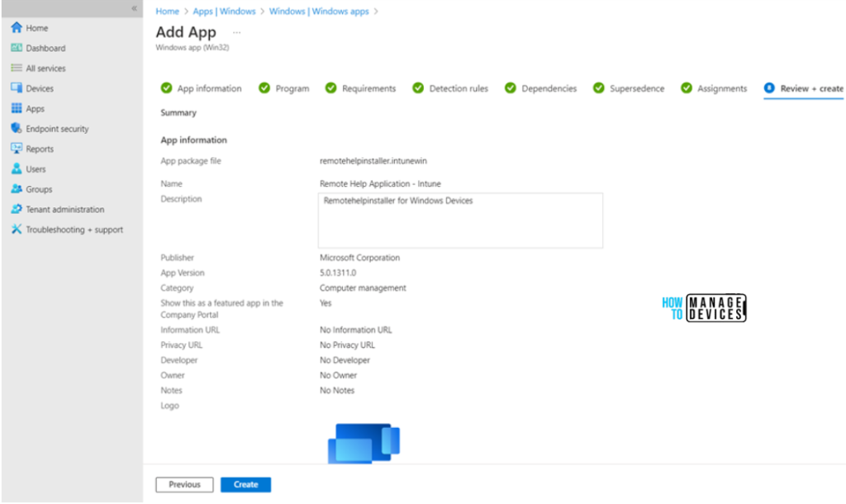Select the name Remote Help Application - Intune

[x=380, y=183]
